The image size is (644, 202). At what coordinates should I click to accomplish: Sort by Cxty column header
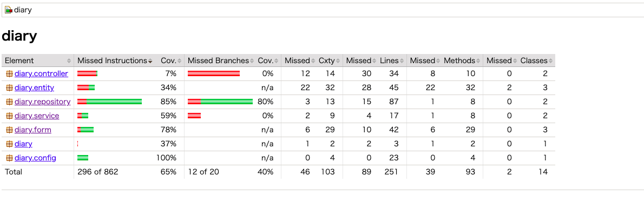[x=329, y=60]
